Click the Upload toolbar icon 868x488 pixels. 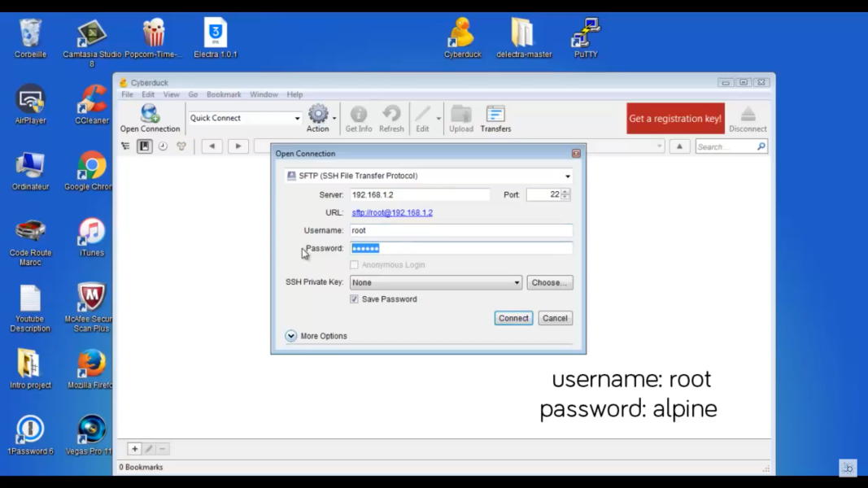[461, 118]
